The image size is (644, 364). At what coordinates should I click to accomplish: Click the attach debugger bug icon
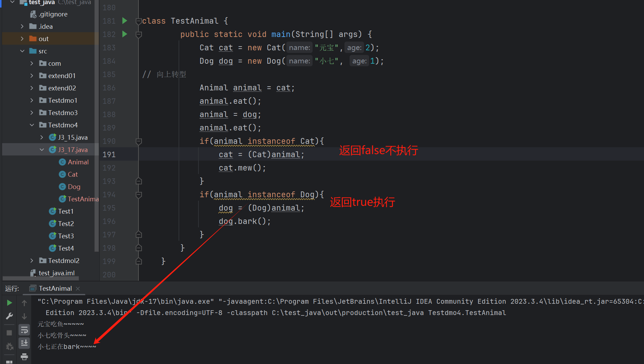coord(10,347)
